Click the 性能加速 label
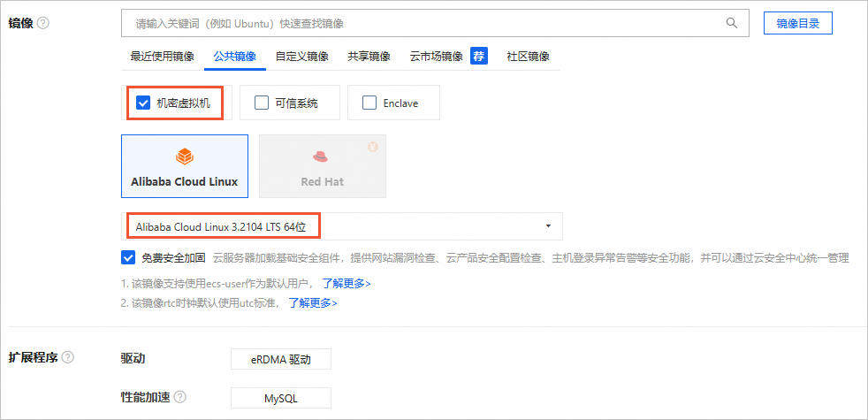Screen dimensions: 868x420 coord(145,397)
